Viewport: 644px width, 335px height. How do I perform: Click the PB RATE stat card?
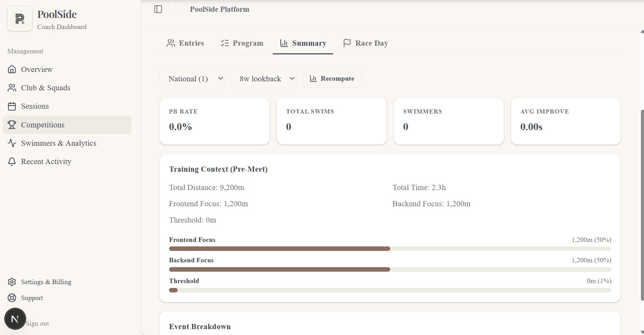coord(214,121)
